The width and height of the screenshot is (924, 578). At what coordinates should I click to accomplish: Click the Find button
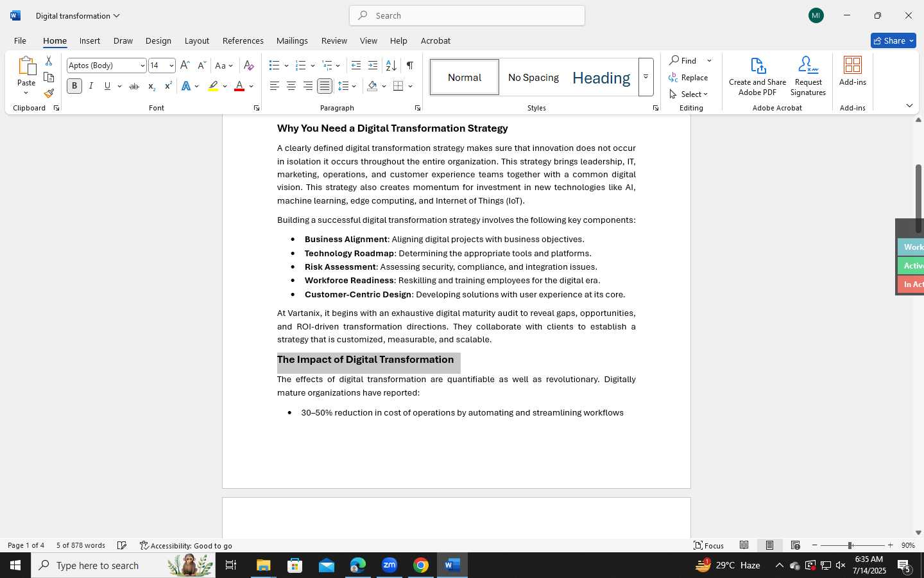pyautogui.click(x=683, y=60)
